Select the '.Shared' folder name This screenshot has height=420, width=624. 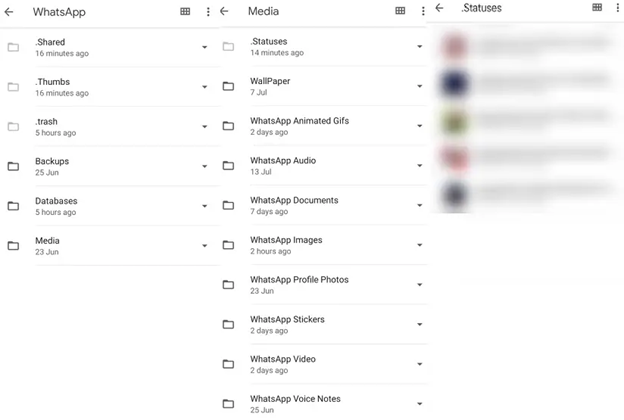point(50,42)
